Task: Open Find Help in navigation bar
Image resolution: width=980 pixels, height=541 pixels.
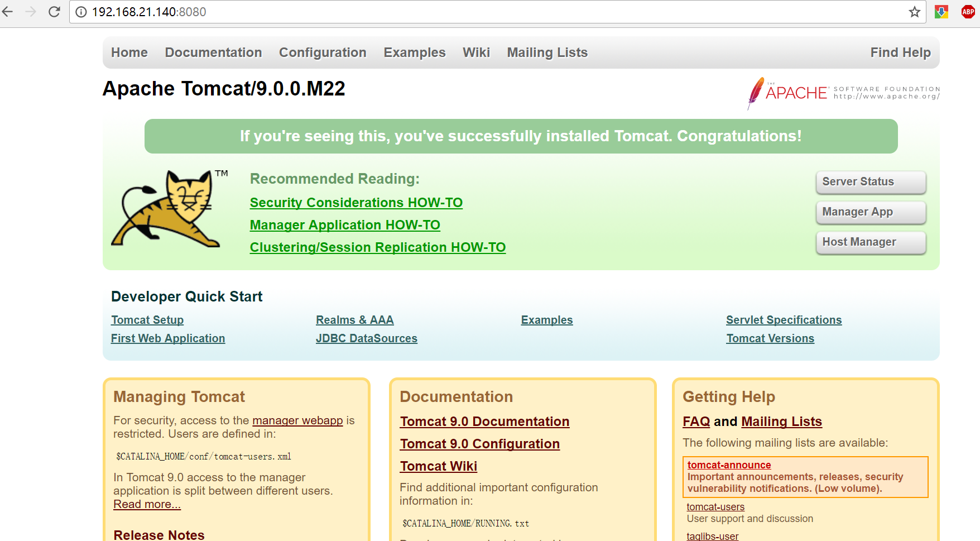Action: [x=900, y=52]
